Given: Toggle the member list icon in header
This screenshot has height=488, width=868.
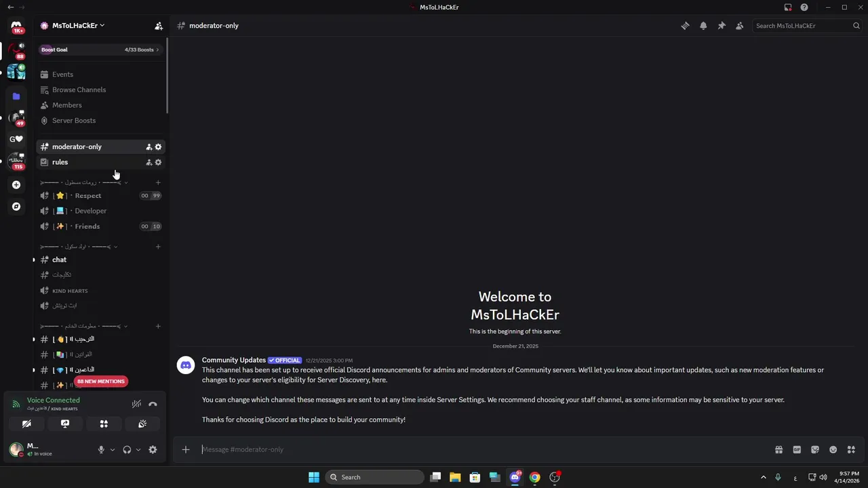Looking at the screenshot, I should pyautogui.click(x=740, y=26).
